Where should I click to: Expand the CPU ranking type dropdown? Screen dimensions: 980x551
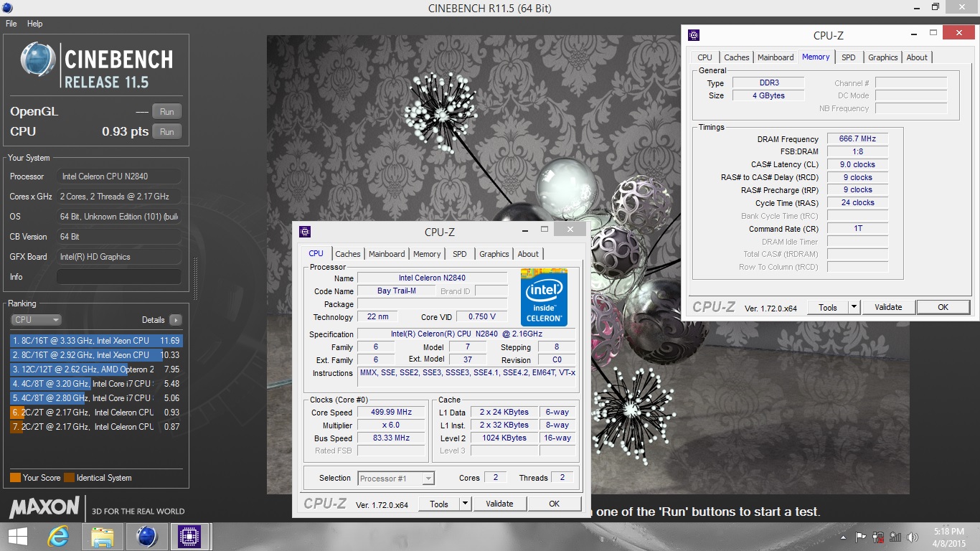[x=36, y=320]
